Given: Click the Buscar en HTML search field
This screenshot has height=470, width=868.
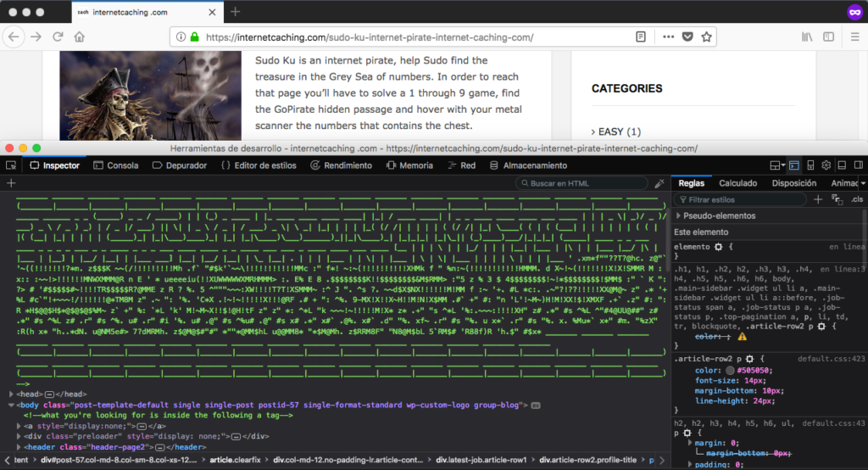Looking at the screenshot, I should (x=581, y=183).
